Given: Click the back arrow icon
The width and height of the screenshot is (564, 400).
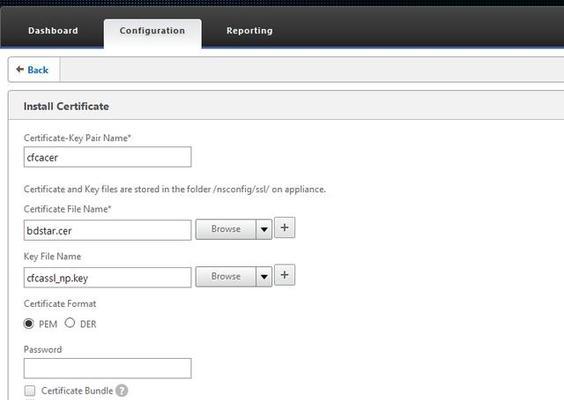Looking at the screenshot, I should click(20, 69).
